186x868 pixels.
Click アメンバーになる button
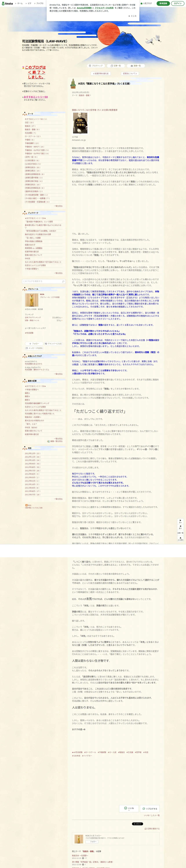[x=53, y=344]
